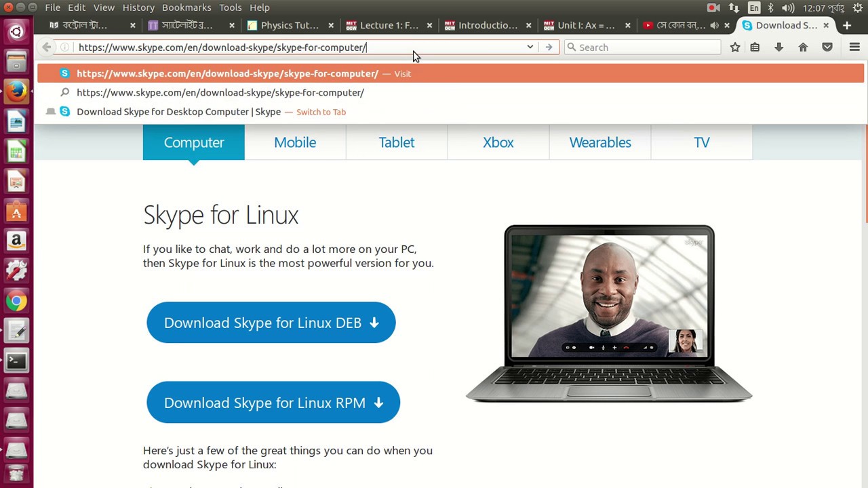Screen dimensions: 868x488
Task: Click the back arrow button
Action: (x=46, y=47)
